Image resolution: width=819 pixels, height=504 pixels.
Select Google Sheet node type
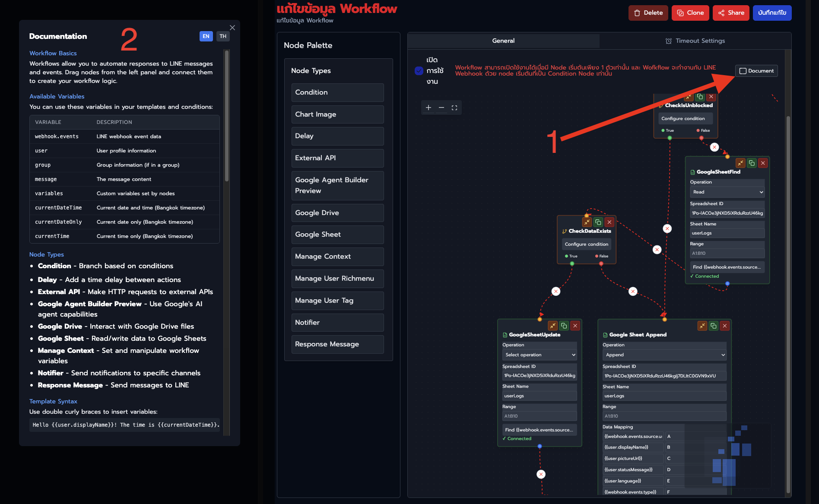point(337,235)
